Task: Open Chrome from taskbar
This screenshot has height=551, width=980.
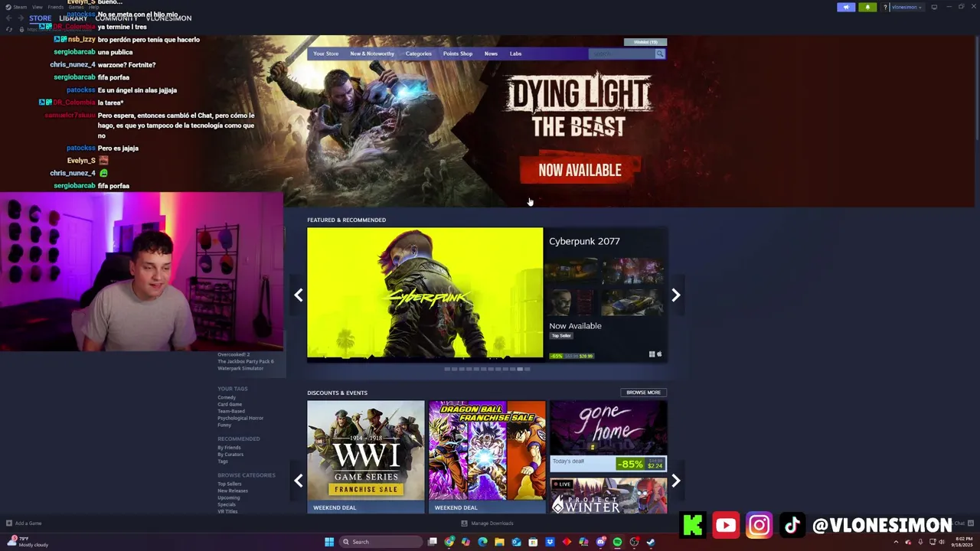Action: [x=449, y=542]
